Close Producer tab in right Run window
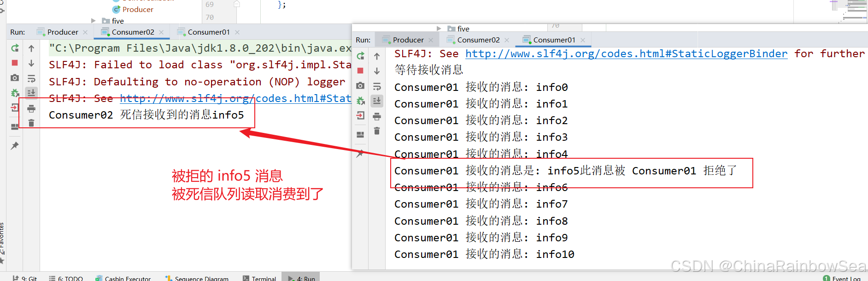Image resolution: width=868 pixels, height=281 pixels. point(431,40)
